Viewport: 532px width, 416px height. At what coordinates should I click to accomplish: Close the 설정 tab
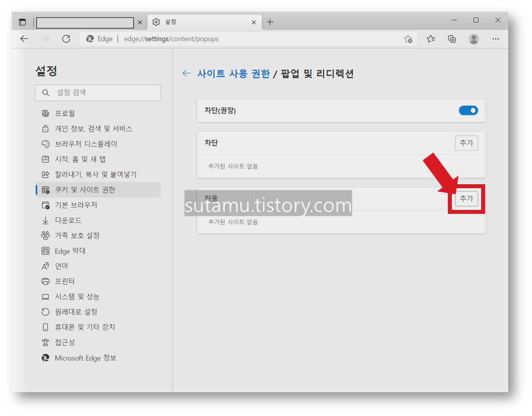[254, 22]
